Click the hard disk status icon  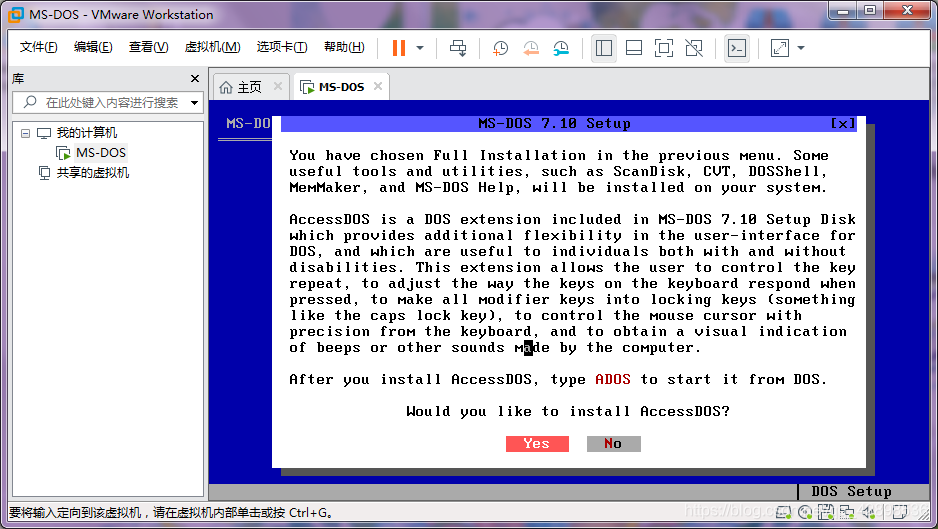click(784, 512)
